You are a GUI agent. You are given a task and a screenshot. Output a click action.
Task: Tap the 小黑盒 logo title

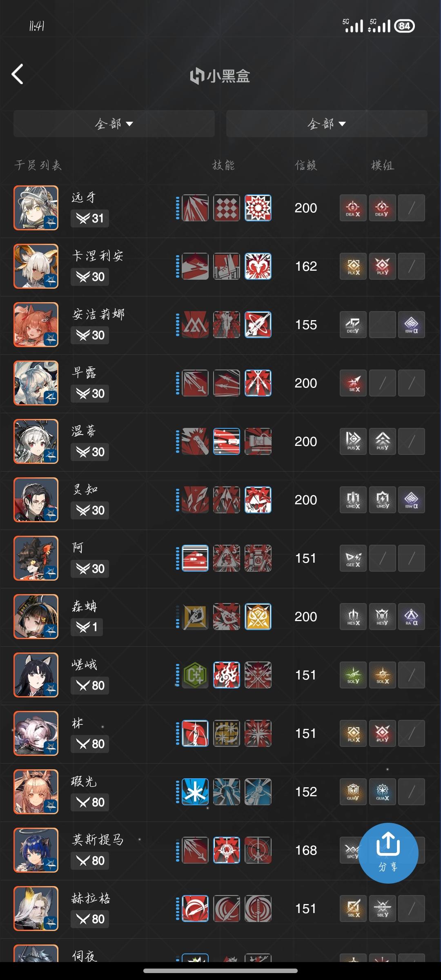click(220, 76)
